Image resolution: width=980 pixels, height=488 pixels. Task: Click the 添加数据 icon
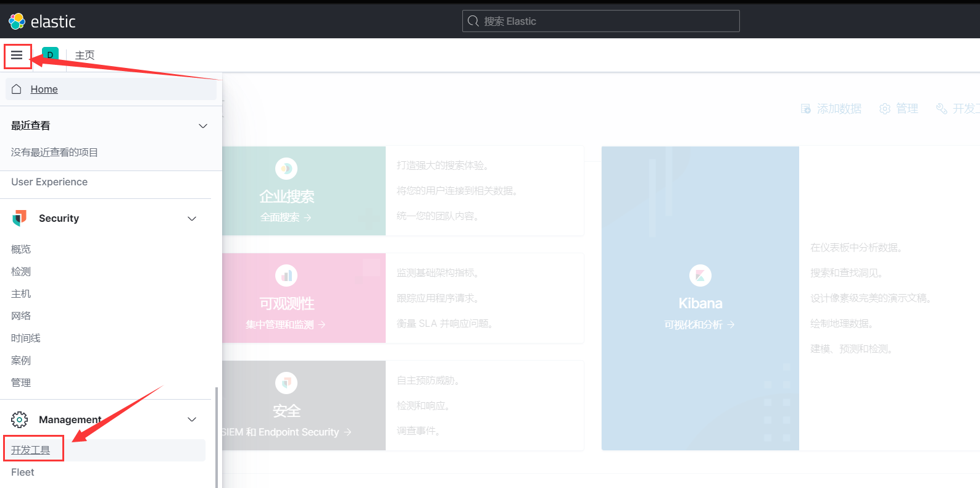[x=806, y=109]
